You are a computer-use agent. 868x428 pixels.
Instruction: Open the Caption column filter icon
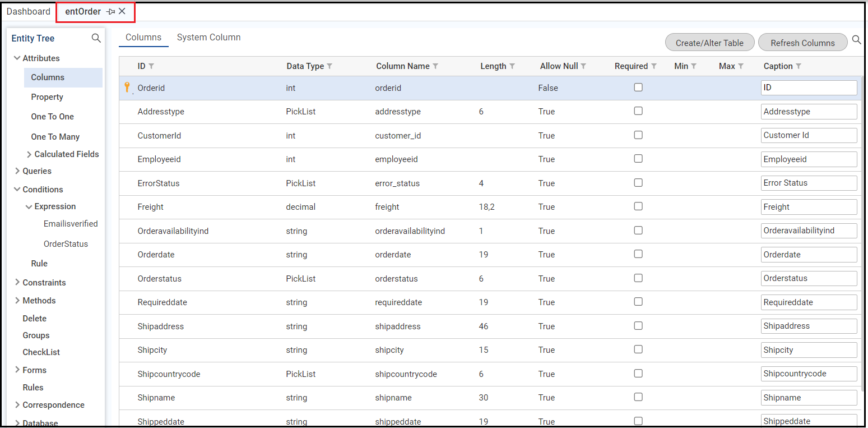pyautogui.click(x=799, y=66)
